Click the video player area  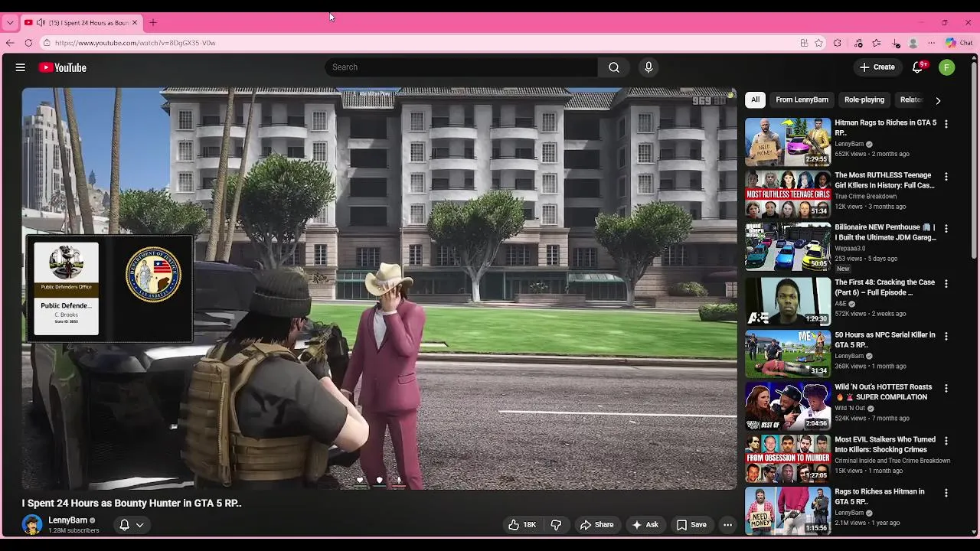click(379, 289)
